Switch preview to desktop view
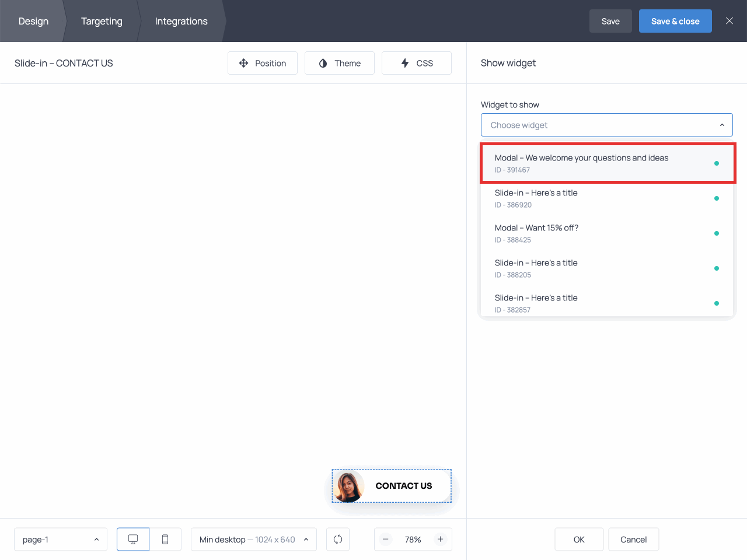This screenshot has width=747, height=560. pyautogui.click(x=132, y=539)
